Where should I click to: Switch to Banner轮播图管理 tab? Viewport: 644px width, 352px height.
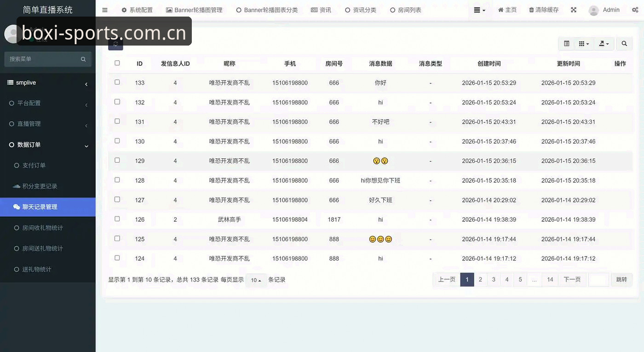point(194,10)
